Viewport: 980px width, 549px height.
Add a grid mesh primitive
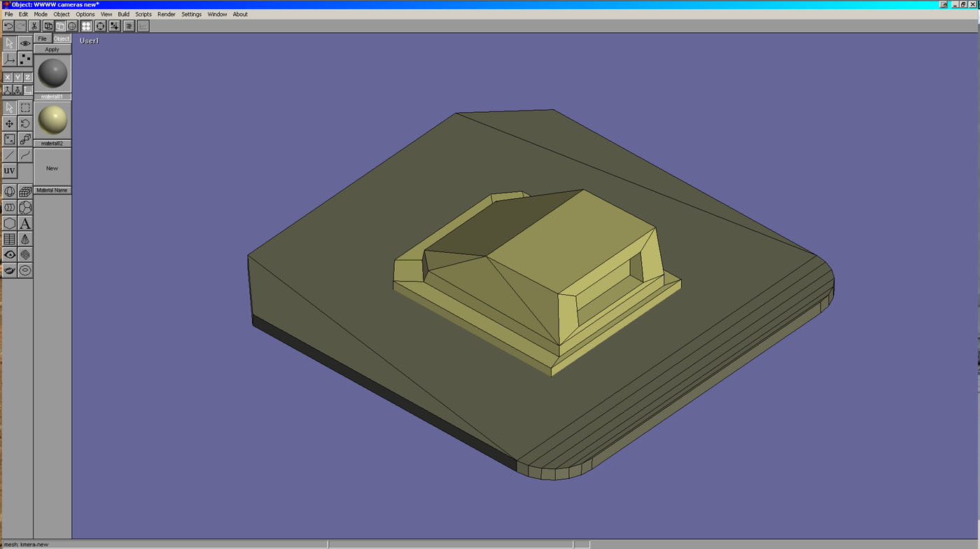coord(9,239)
